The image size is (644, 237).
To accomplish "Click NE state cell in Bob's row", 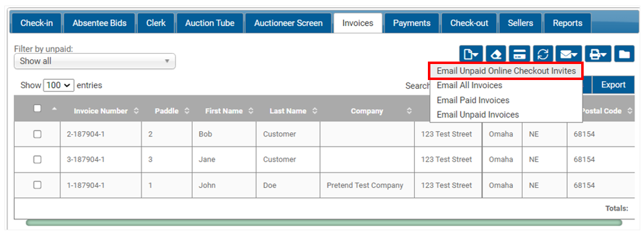I will 545,134.
